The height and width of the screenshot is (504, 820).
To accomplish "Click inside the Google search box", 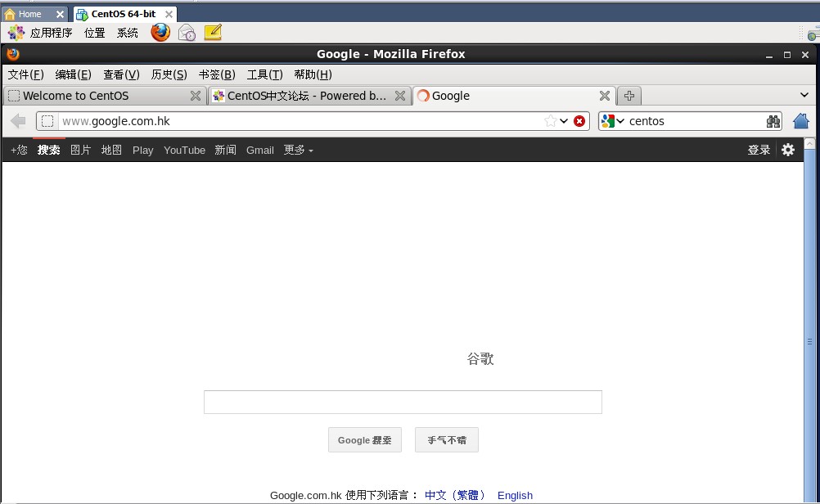I will point(402,402).
